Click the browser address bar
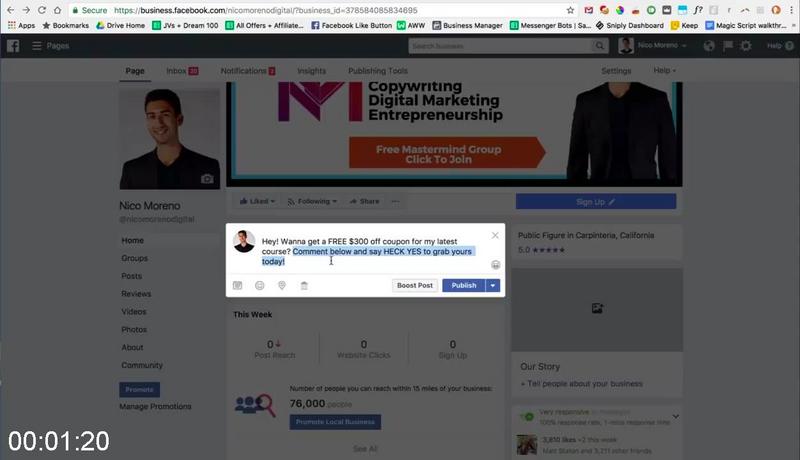800x460 pixels. (x=316, y=10)
